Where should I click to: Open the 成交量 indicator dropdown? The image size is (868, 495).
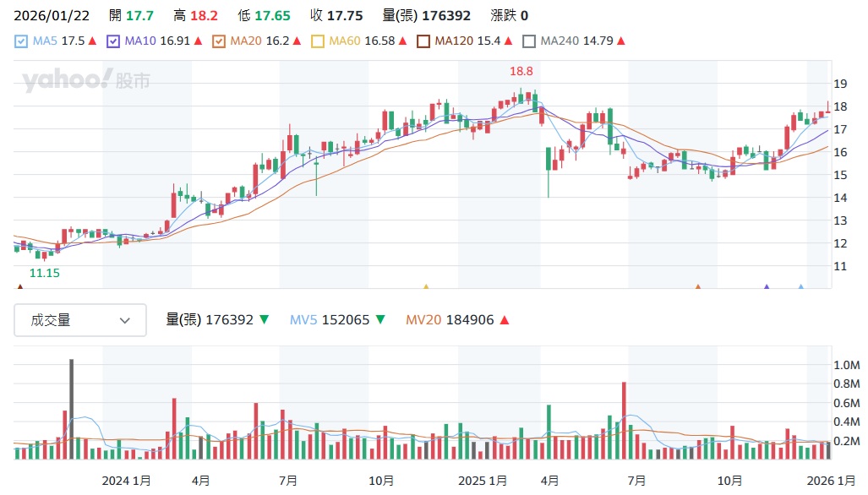79,320
